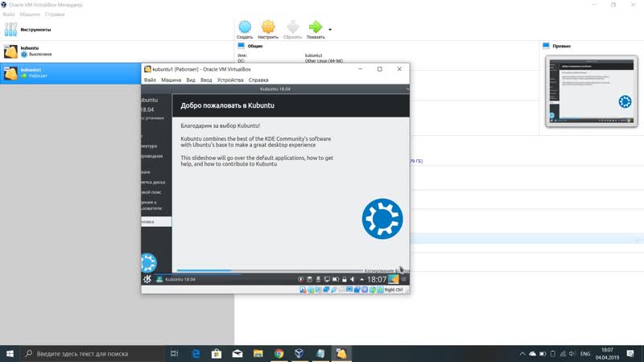The image size is (644, 362).
Task: Click the installer copying-files progress bar
Action: pyautogui.click(x=269, y=270)
